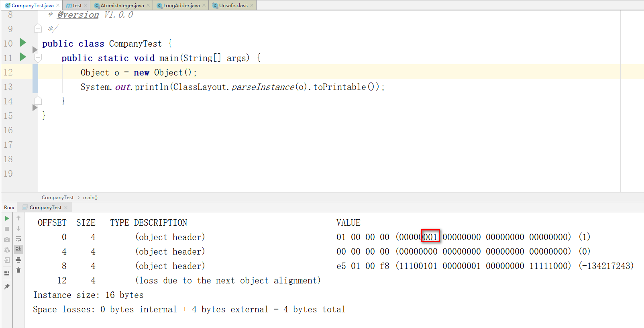The height and width of the screenshot is (328, 644).
Task: Click the parseInstance method call
Action: (x=263, y=87)
